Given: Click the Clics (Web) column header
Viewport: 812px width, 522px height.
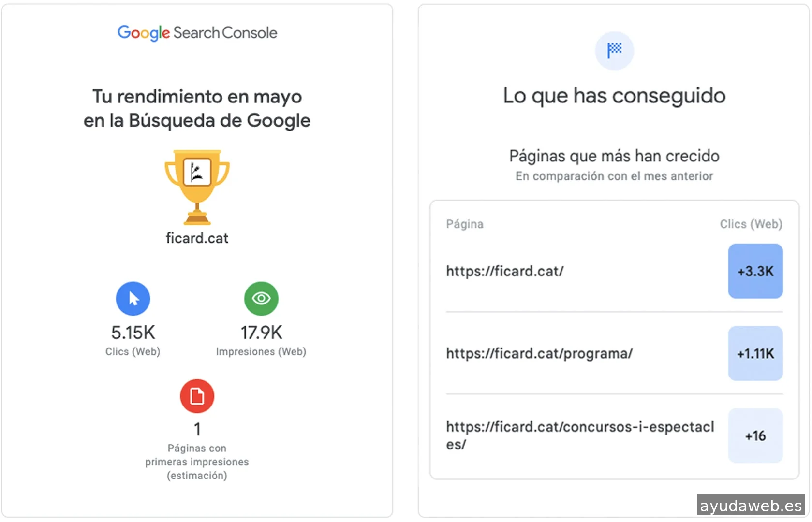Looking at the screenshot, I should [x=751, y=224].
